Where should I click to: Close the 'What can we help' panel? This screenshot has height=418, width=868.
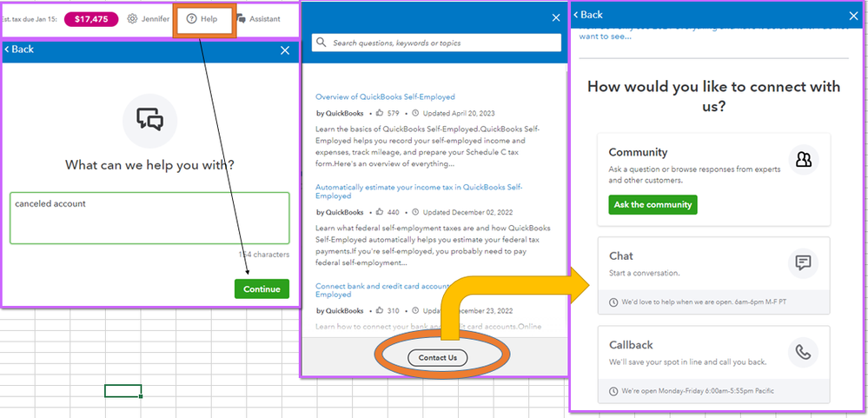[285, 50]
